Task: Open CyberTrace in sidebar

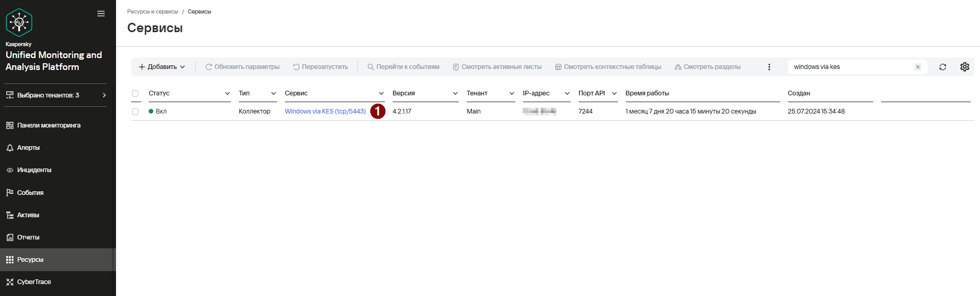Action: (x=34, y=282)
